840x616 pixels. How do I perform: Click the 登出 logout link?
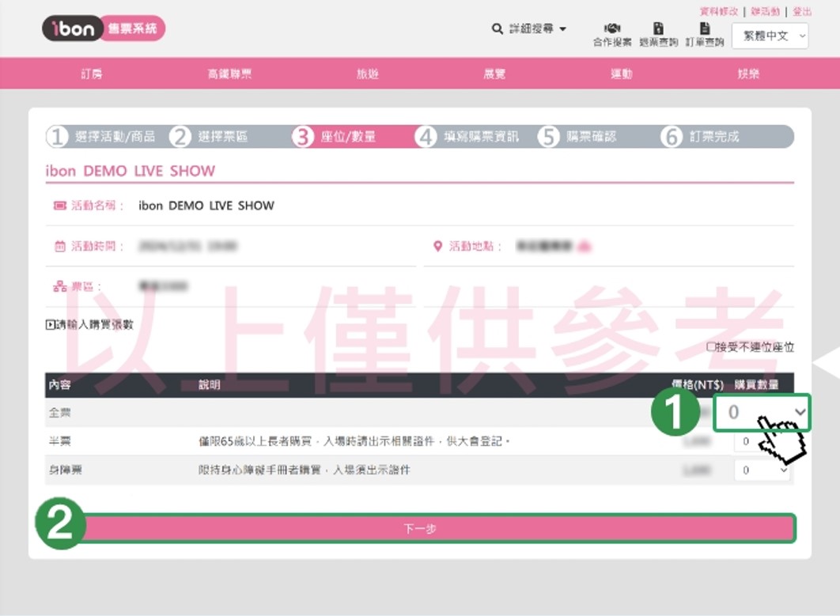point(801,11)
